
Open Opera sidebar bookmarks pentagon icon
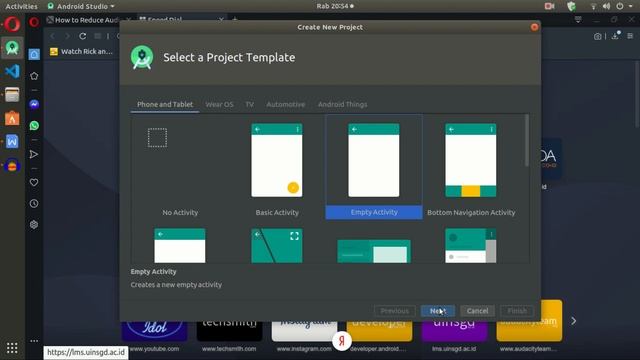click(x=34, y=76)
